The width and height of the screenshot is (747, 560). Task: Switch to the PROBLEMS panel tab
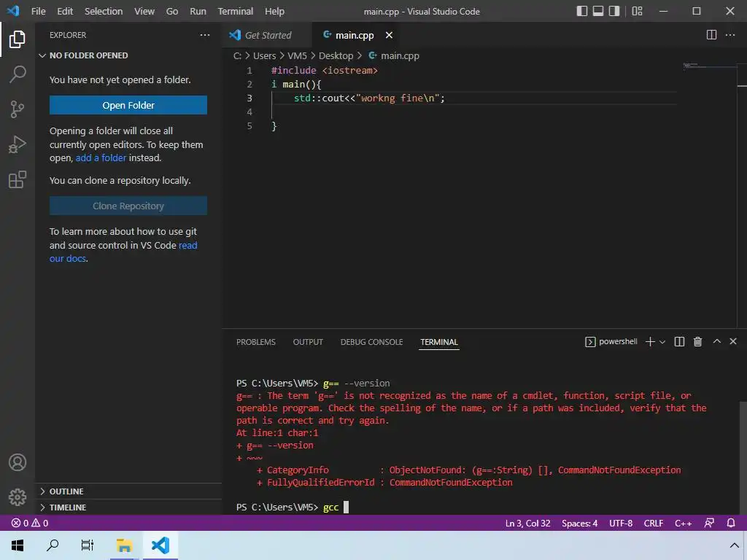(x=256, y=342)
